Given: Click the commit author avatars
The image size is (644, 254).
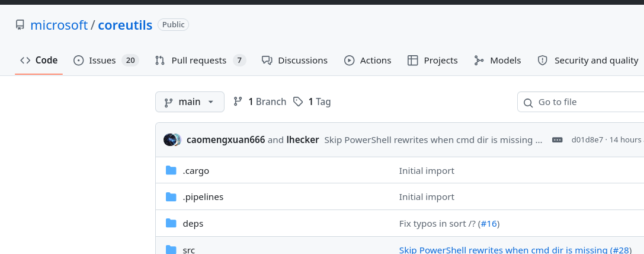Looking at the screenshot, I should pyautogui.click(x=172, y=140).
